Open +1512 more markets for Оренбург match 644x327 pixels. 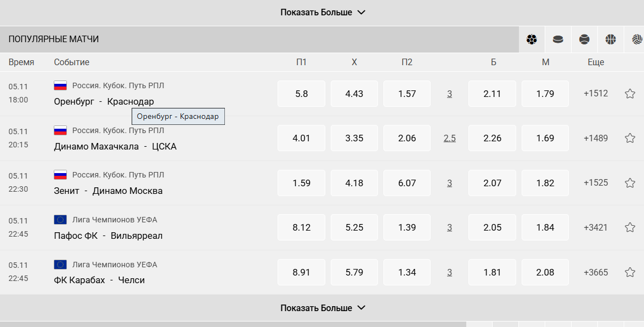(596, 94)
